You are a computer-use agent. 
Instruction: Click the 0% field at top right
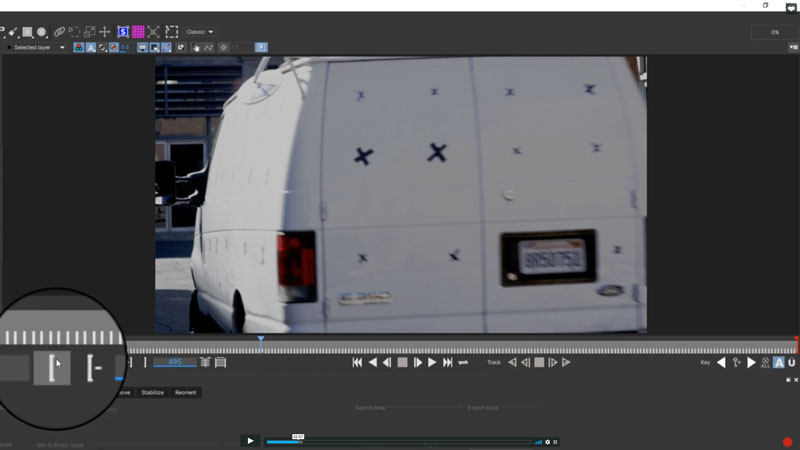click(x=774, y=32)
